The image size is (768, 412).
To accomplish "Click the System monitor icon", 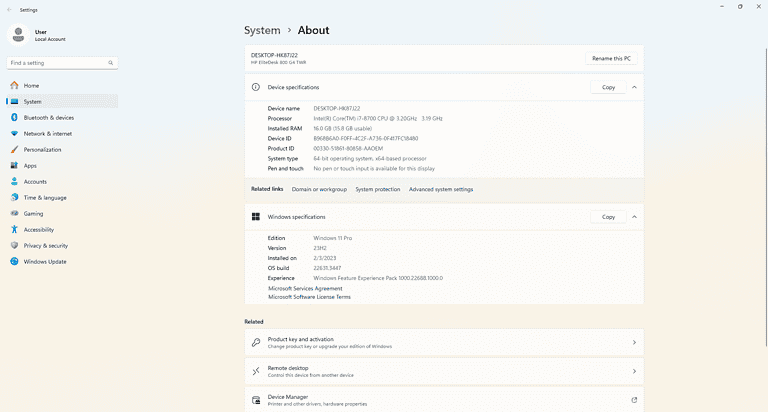I will tap(14, 101).
